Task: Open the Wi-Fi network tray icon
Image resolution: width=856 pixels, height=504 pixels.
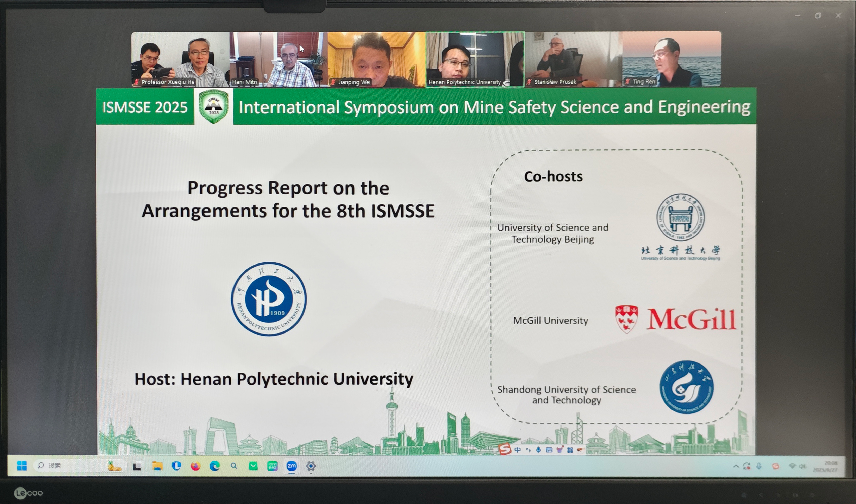Action: 792,466
